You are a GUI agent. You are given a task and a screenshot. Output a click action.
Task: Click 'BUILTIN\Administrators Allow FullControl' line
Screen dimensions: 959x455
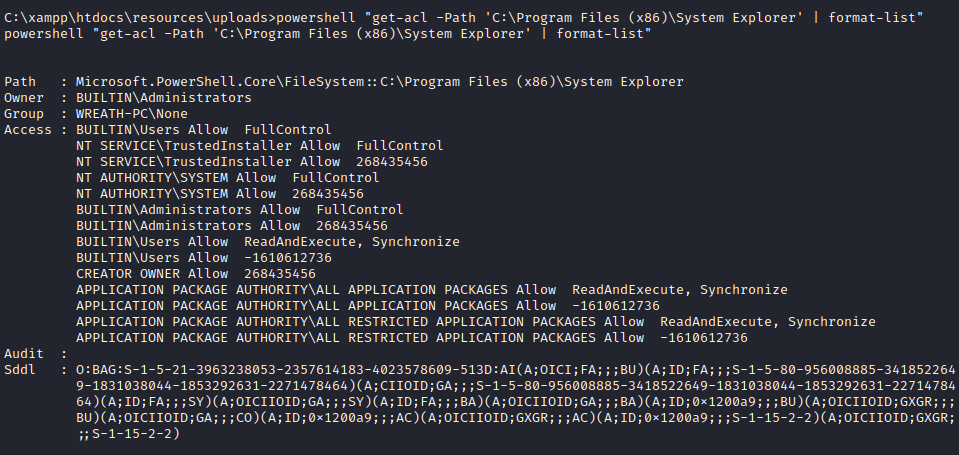[239, 210]
